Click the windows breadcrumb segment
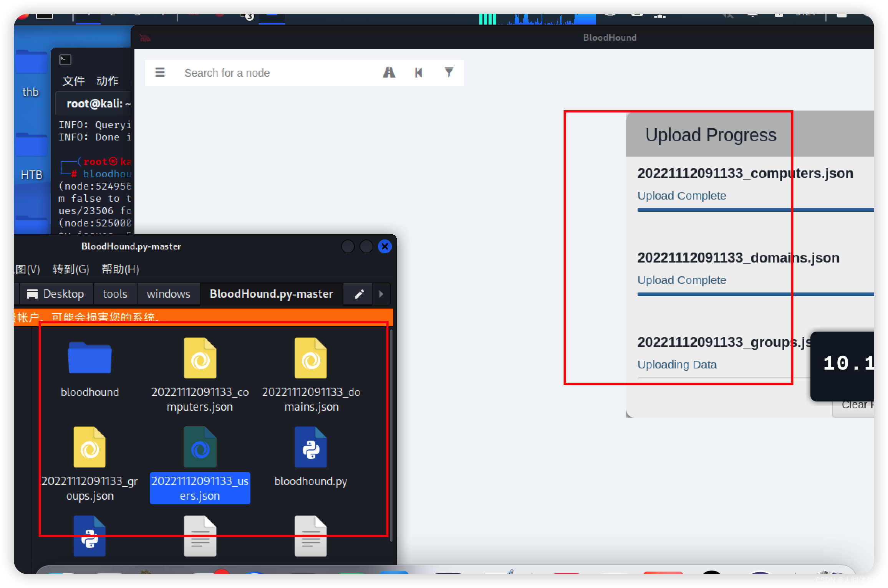The height and width of the screenshot is (588, 888). [x=168, y=294]
